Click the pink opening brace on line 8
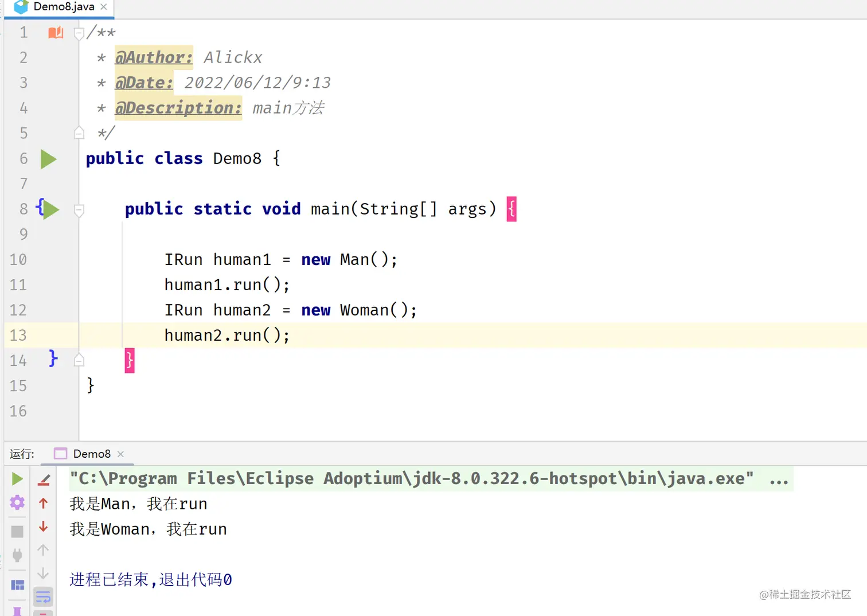867x616 pixels. pos(511,209)
